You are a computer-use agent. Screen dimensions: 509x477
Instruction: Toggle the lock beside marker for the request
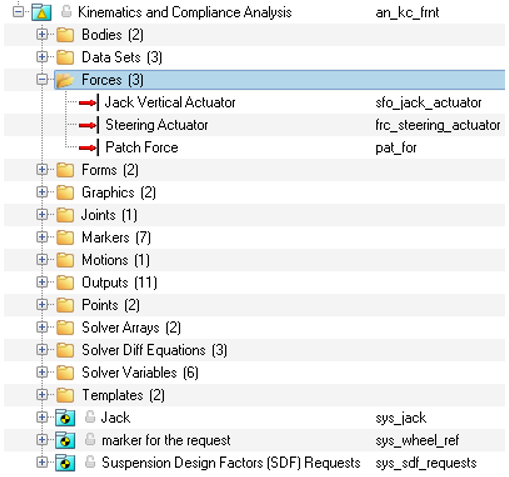(x=90, y=439)
